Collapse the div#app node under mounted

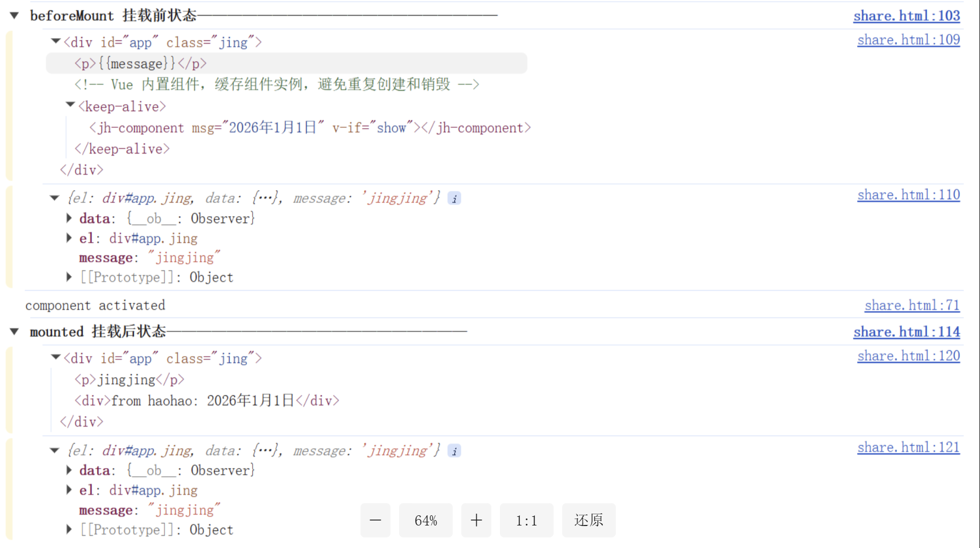pos(55,357)
